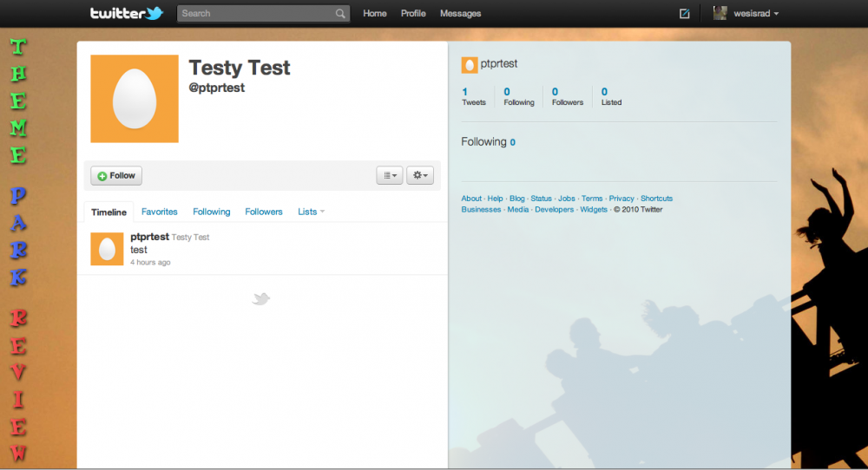Click the egg avatar beside the test tweet
The height and width of the screenshot is (470, 868).
tap(107, 249)
